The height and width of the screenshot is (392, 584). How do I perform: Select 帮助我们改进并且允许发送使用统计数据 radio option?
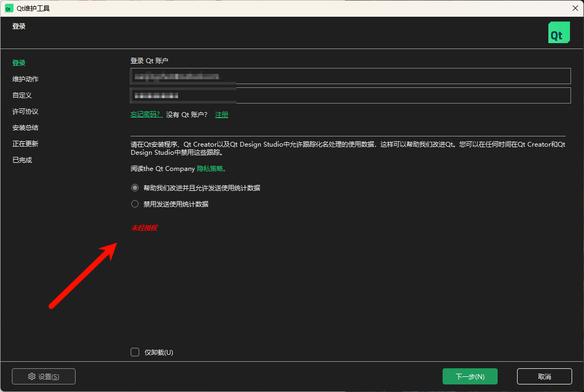tap(135, 188)
